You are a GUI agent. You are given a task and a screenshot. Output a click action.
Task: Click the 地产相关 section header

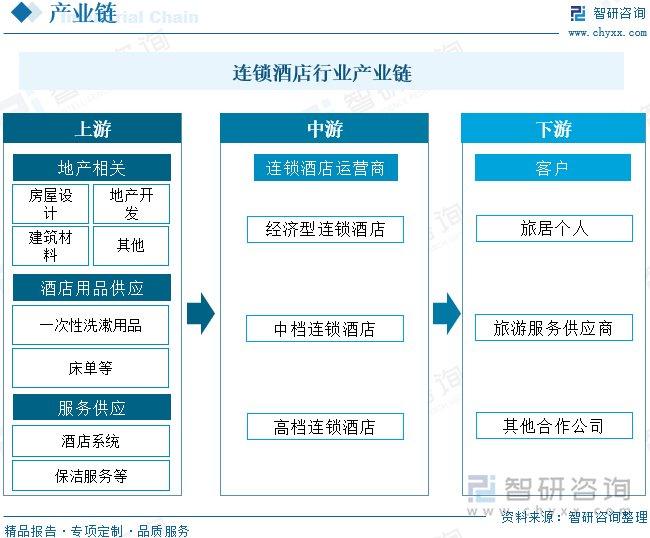92,168
